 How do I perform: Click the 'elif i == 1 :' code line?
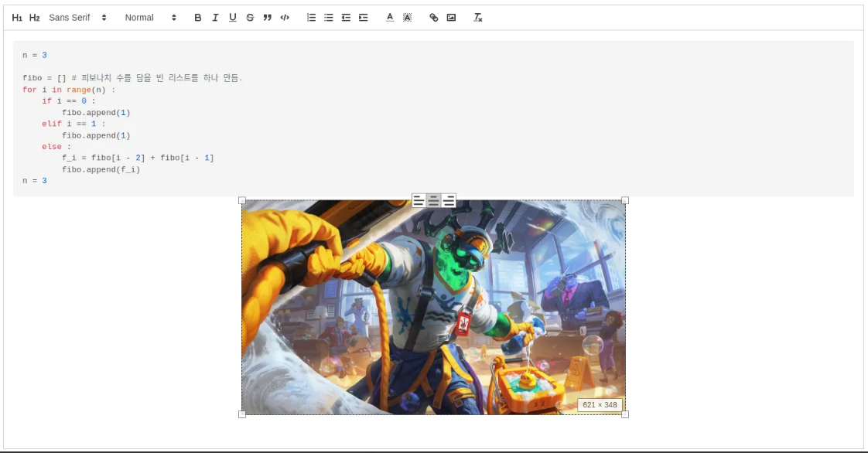tap(73, 124)
